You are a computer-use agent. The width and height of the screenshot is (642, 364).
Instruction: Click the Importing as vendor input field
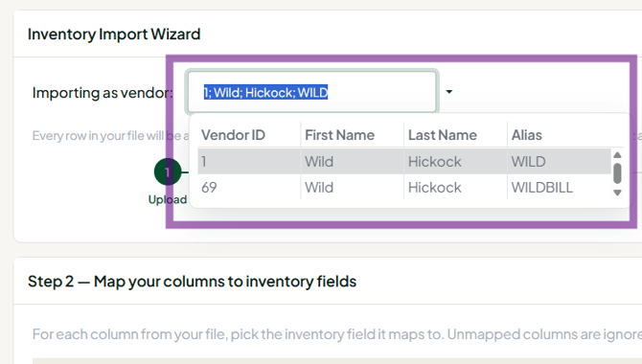312,92
